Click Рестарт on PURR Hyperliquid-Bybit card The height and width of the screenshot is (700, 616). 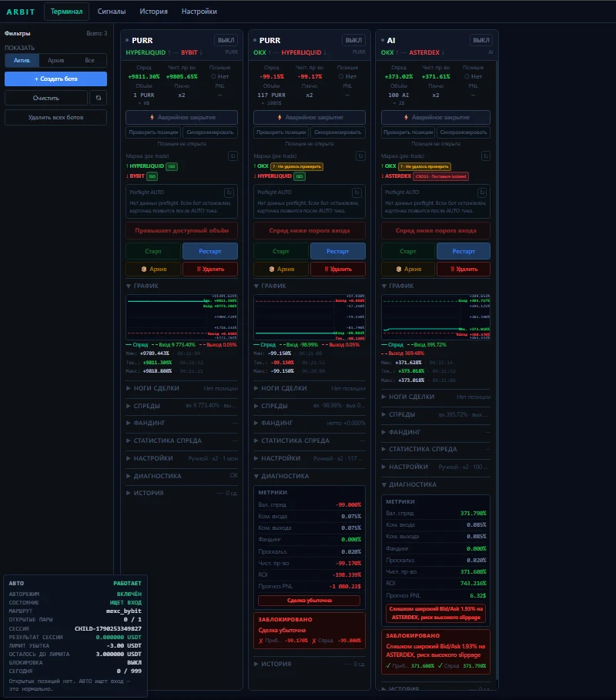pyautogui.click(x=209, y=251)
